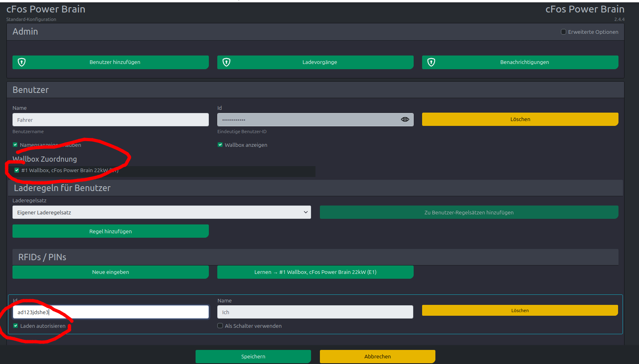The height and width of the screenshot is (364, 639).
Task: Toggle Wallbox anzeigen checkbox
Action: [x=220, y=145]
